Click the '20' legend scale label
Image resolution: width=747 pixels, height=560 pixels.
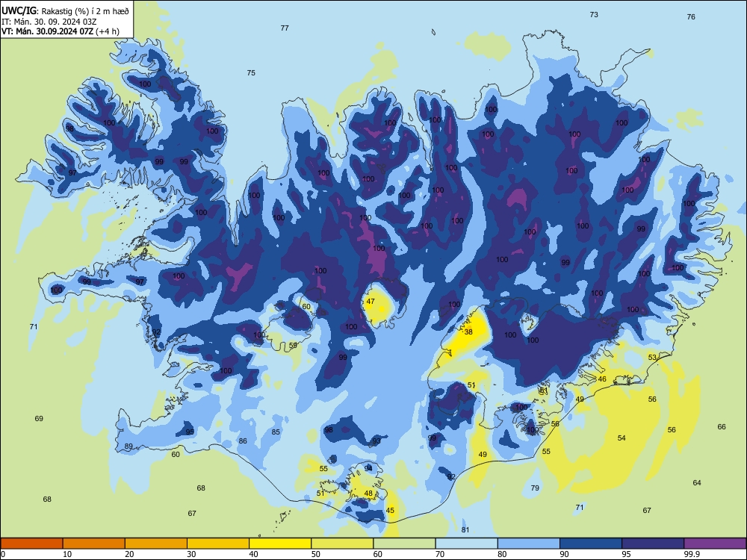click(129, 554)
